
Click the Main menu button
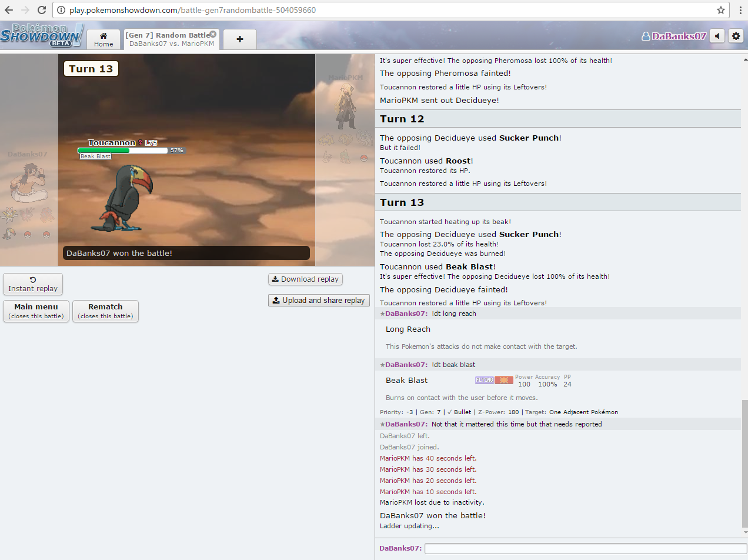point(36,311)
